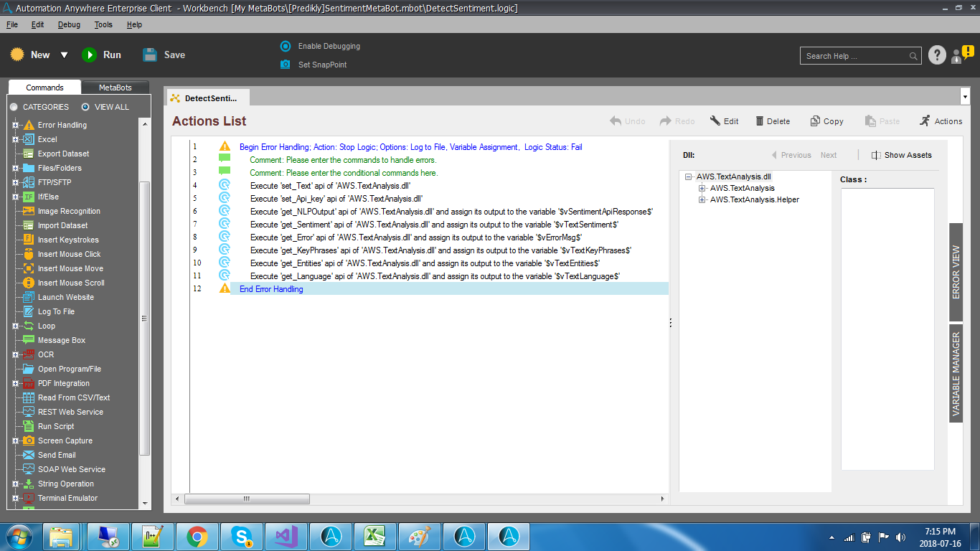Open help via the question mark icon
Image resolution: width=980 pixels, height=551 pixels.
937,55
